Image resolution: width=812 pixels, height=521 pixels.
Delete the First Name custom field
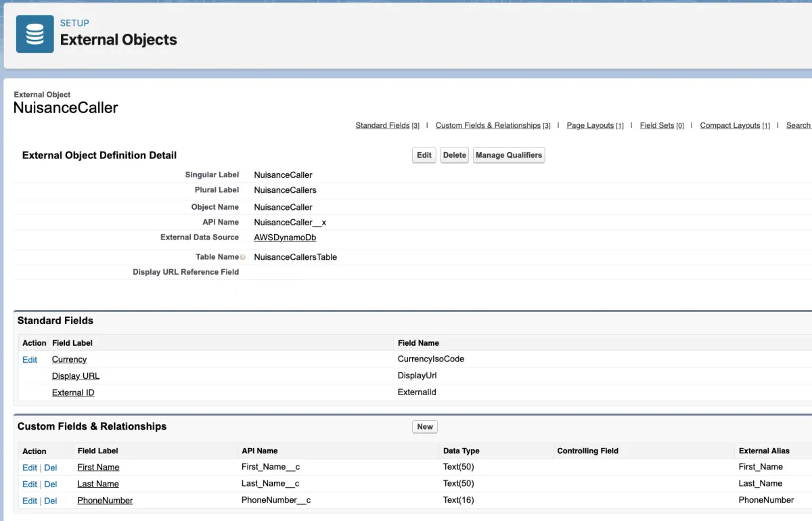(51, 468)
